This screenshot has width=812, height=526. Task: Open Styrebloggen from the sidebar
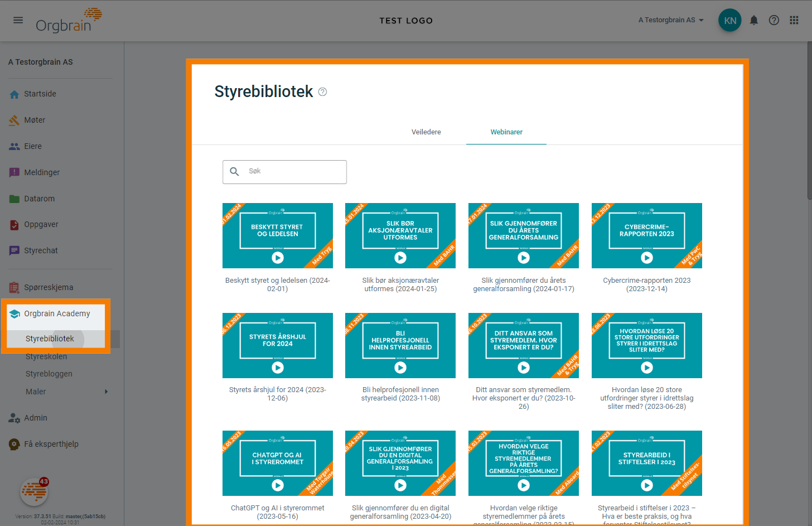point(49,374)
